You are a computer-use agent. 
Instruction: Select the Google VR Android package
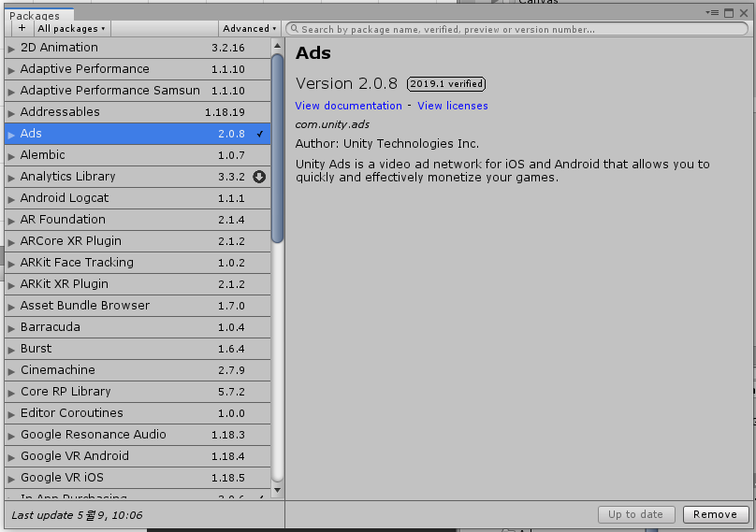pyautogui.click(x=138, y=456)
